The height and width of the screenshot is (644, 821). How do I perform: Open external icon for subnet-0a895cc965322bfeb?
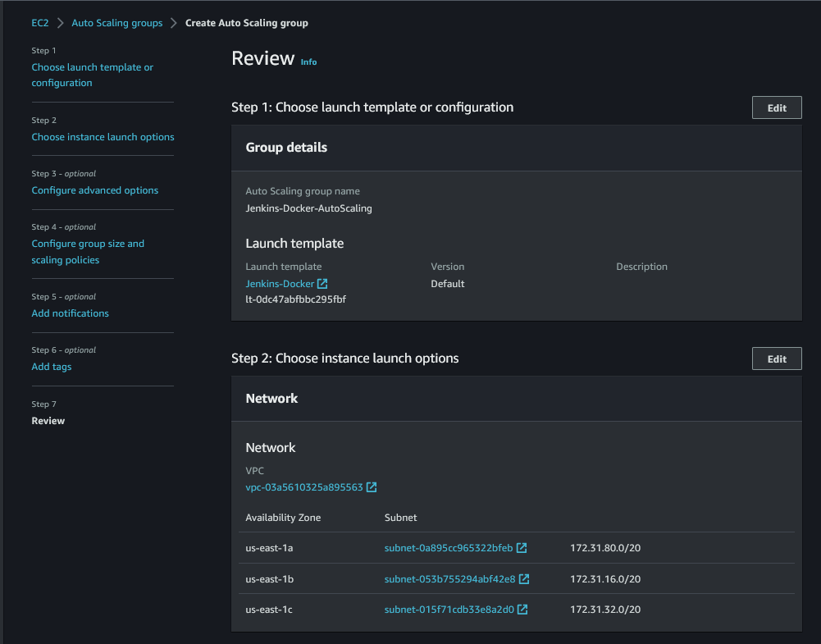coord(522,548)
